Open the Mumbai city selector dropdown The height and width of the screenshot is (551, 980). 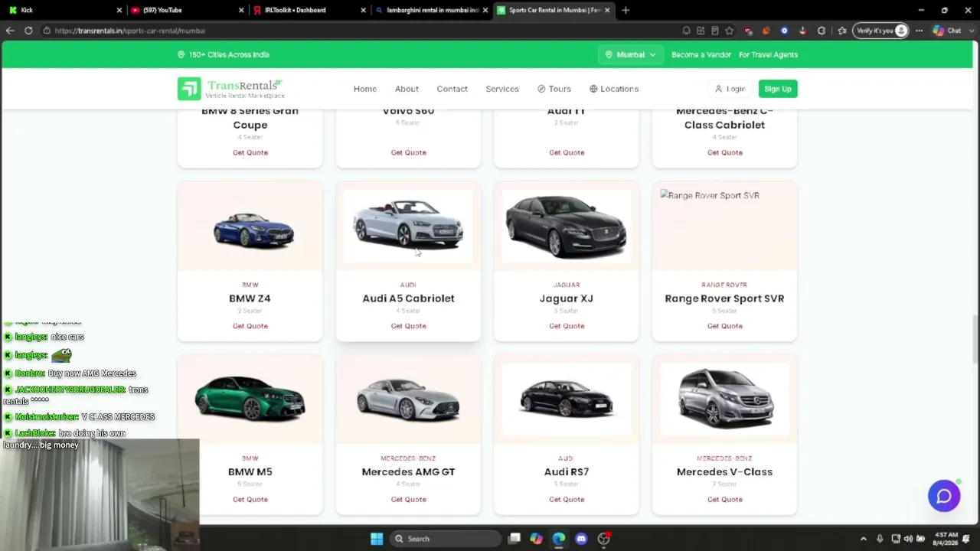coord(630,54)
